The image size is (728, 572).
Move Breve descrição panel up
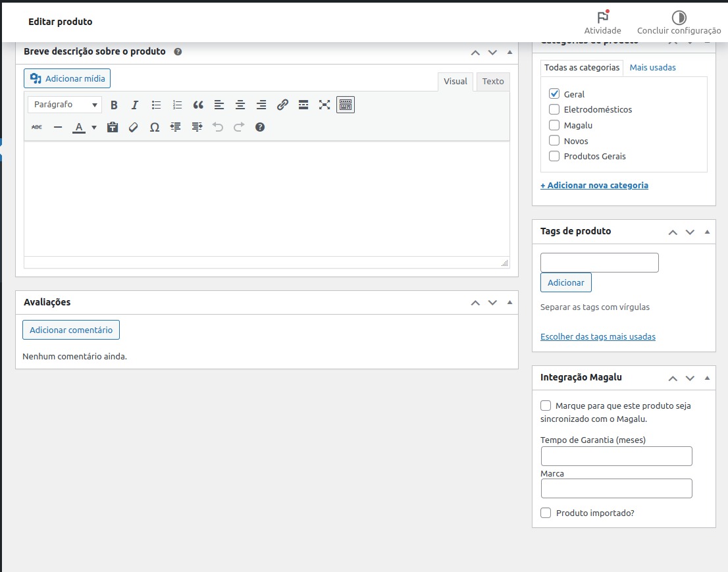click(x=475, y=53)
